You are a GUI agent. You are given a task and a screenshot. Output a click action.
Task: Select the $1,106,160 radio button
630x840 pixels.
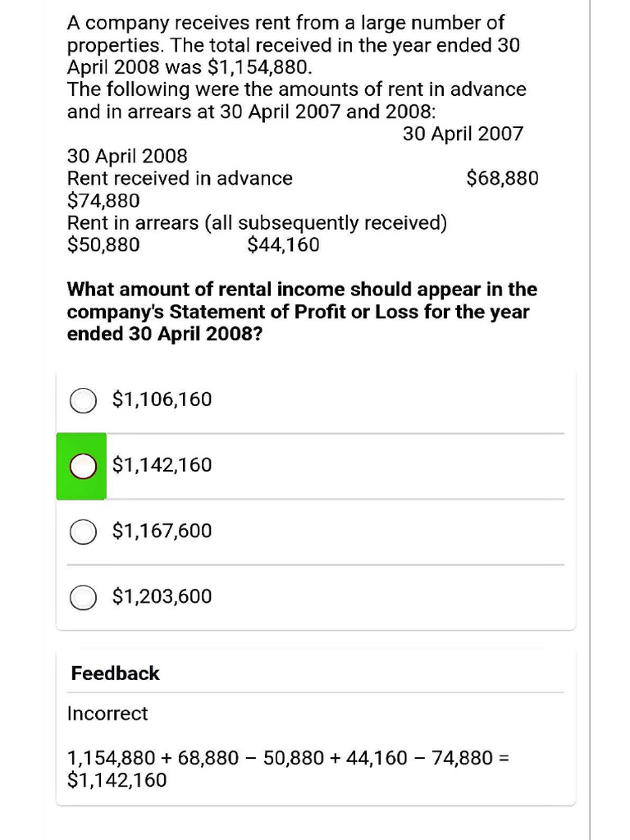(x=83, y=400)
